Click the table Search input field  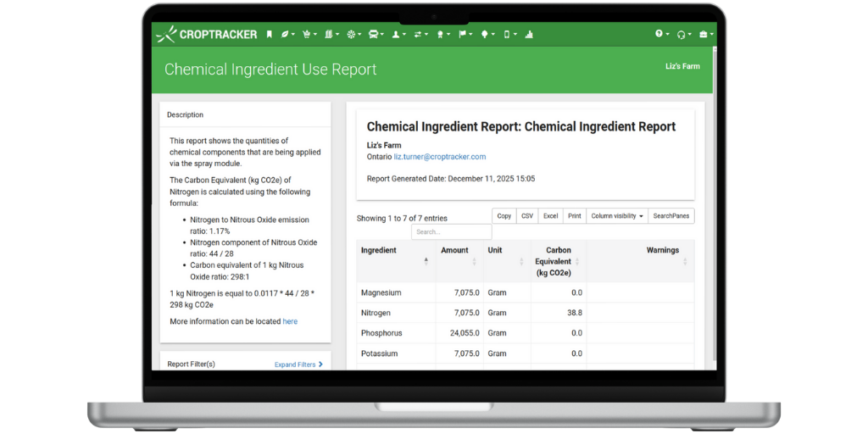(x=451, y=231)
